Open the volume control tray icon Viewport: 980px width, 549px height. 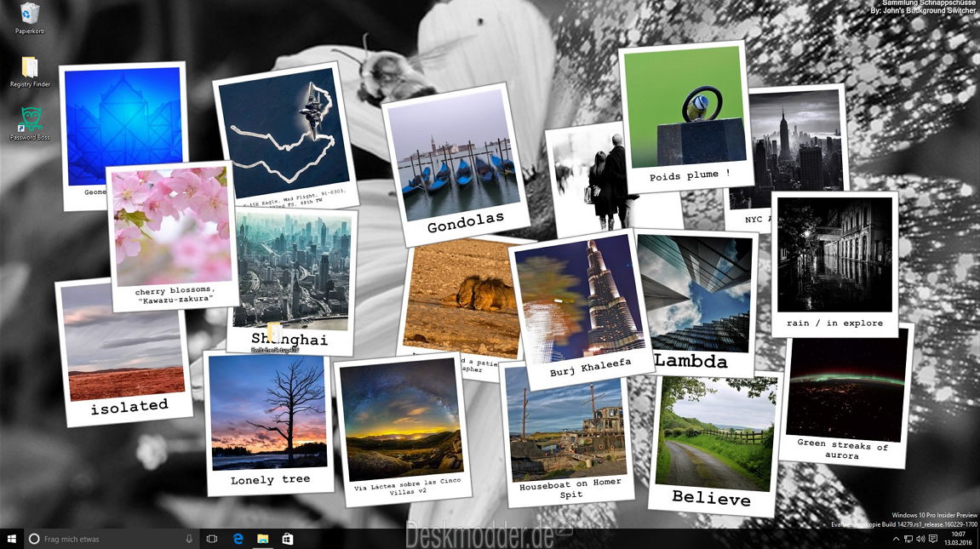(x=920, y=539)
